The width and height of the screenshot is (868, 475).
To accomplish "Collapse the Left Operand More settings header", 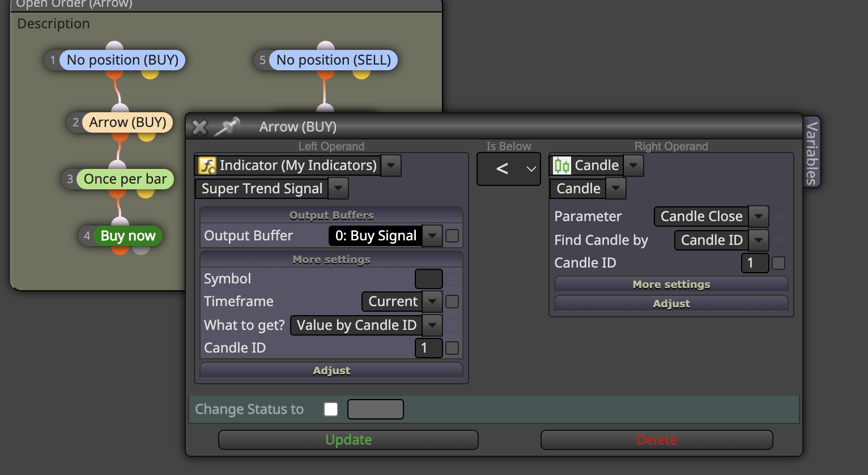I will coord(331,260).
